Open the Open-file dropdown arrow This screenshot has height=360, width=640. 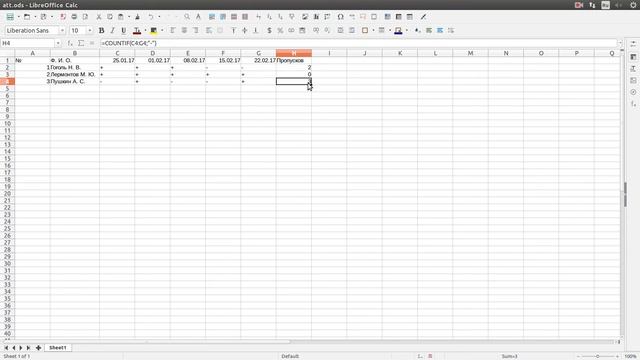click(x=35, y=17)
